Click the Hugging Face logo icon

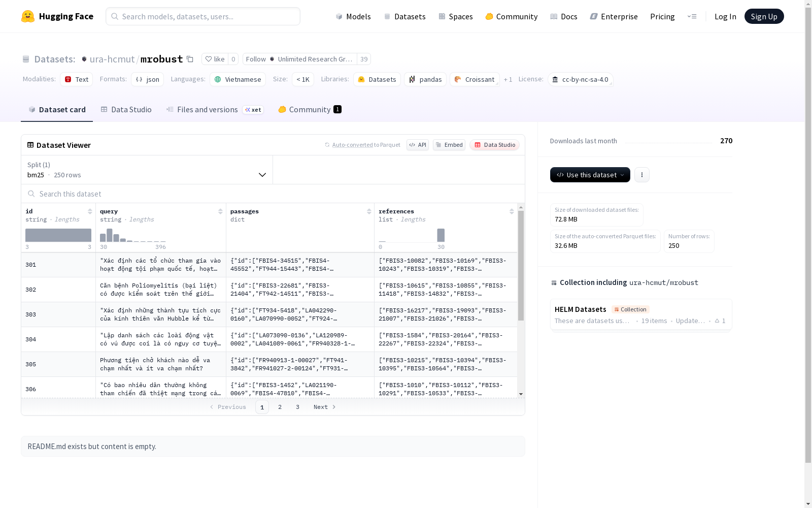click(x=28, y=16)
